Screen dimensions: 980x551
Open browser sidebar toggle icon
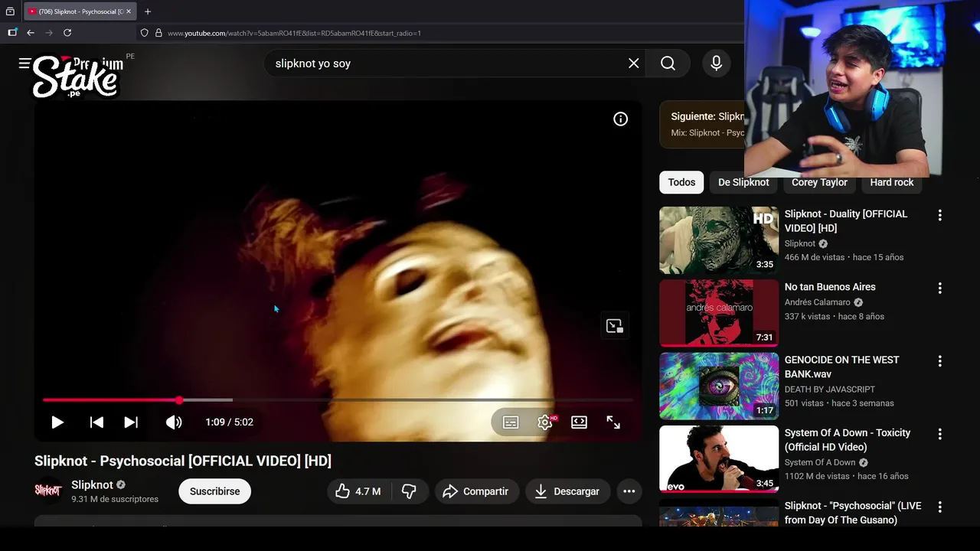click(x=12, y=33)
